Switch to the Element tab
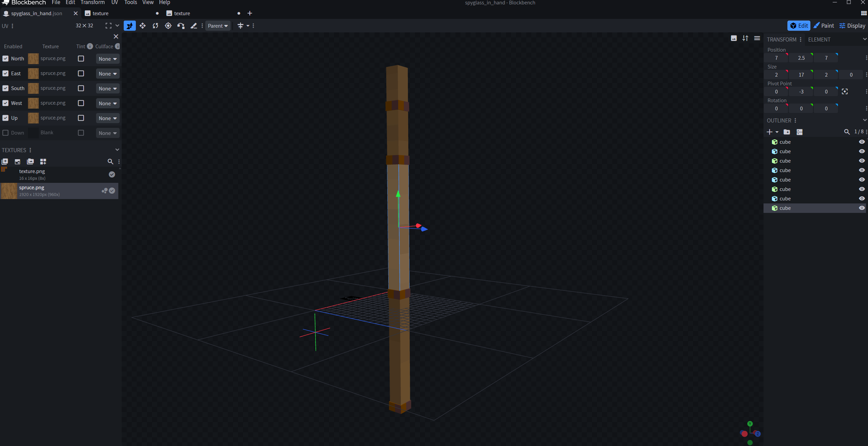 point(819,39)
